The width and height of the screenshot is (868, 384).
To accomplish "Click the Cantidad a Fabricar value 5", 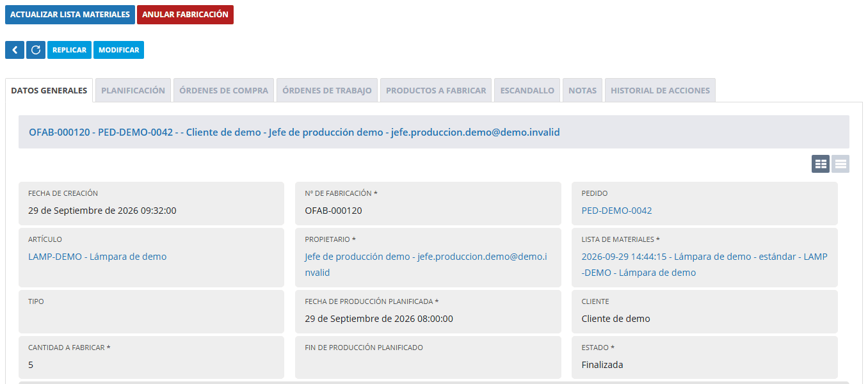I will [31, 365].
